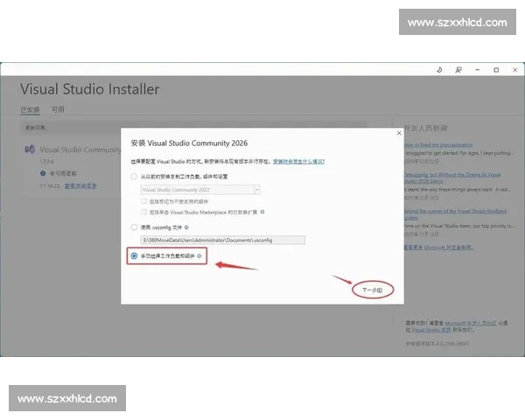Click the Visual Studio Community purple logo icon

[30, 149]
